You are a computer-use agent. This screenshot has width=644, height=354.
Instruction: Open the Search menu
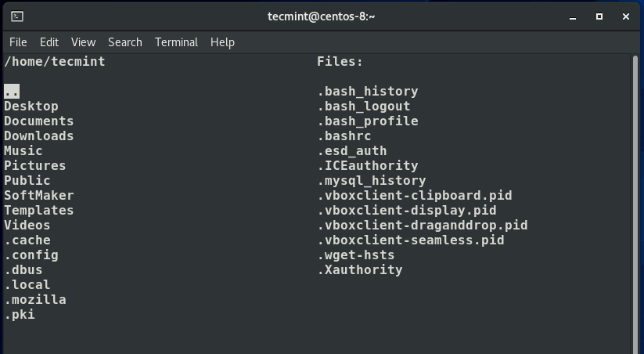click(125, 42)
